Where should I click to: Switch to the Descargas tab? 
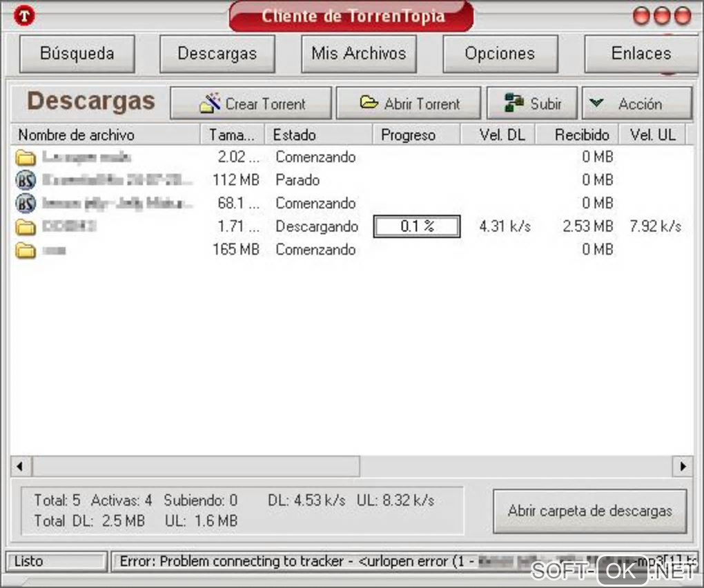pos(217,54)
